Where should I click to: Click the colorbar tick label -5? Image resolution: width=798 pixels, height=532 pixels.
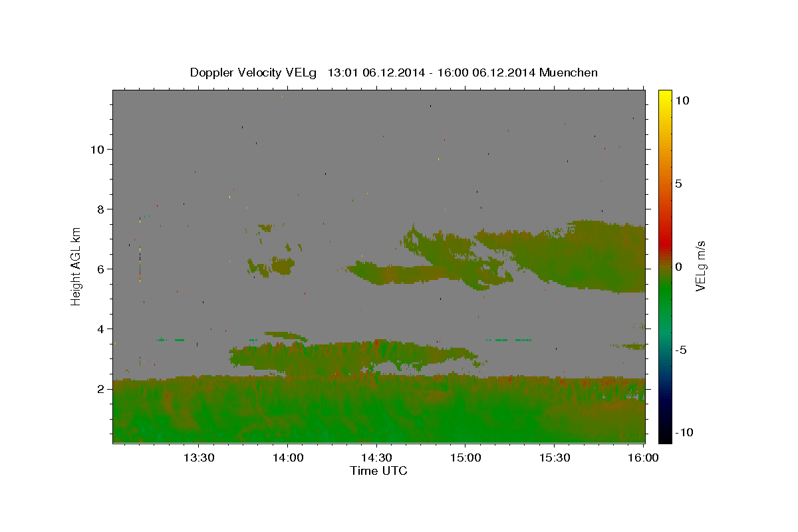681,350
